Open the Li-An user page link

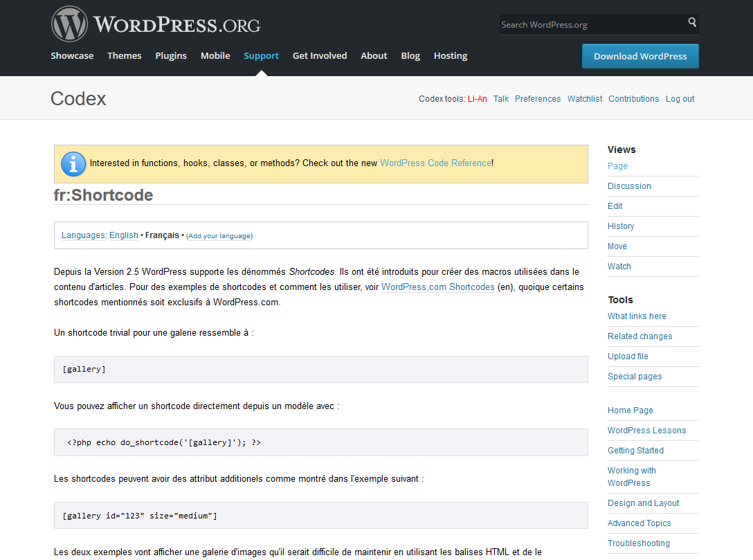point(478,99)
